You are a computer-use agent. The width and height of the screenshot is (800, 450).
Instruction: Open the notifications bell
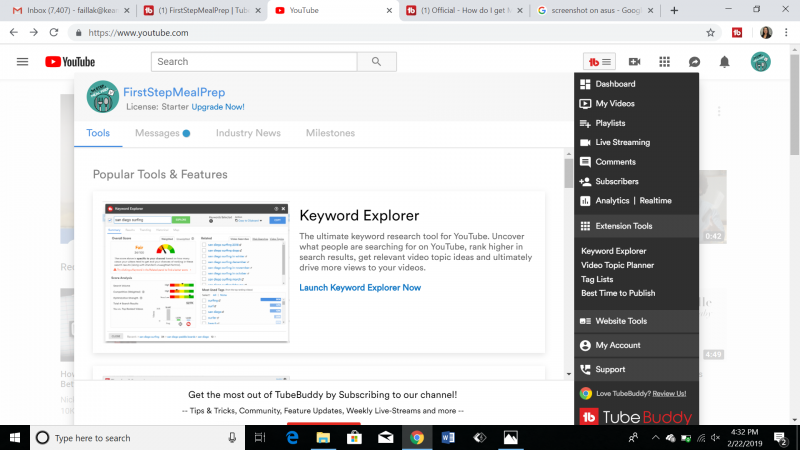pyautogui.click(x=725, y=62)
